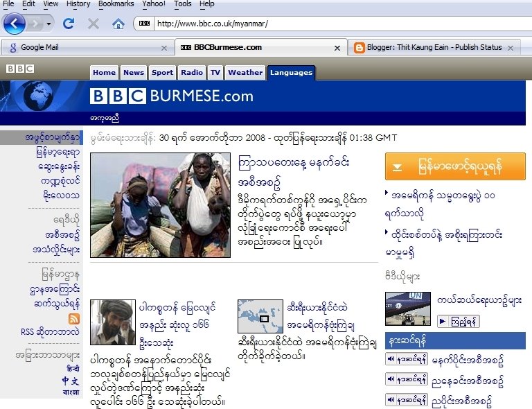Open the History menu
Image resolution: width=532 pixels, height=409 pixels.
[x=78, y=3]
